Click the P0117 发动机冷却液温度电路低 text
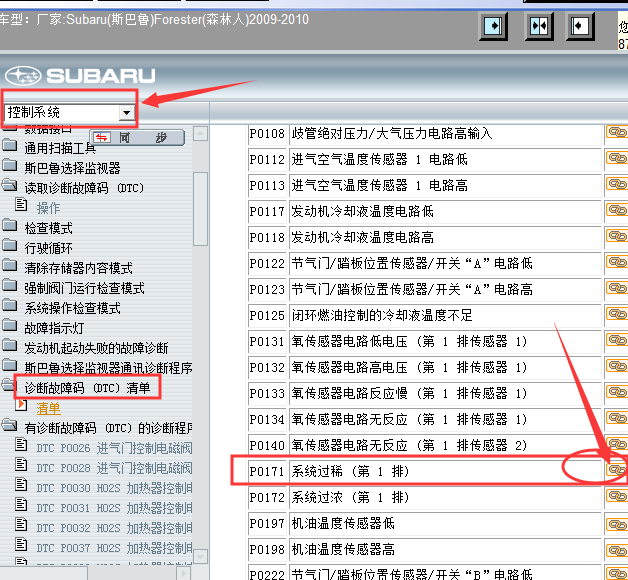 [362, 211]
